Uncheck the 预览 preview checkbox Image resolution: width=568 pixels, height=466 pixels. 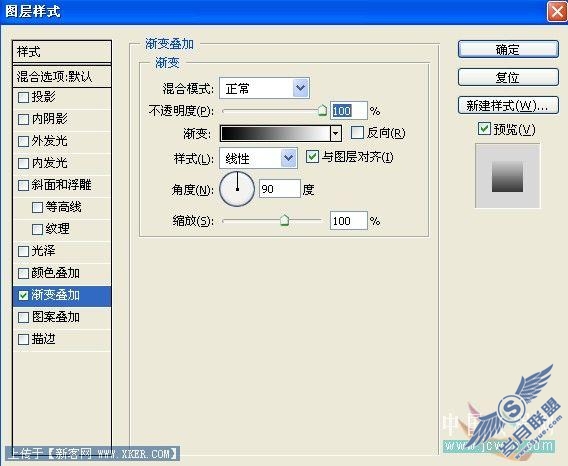coord(484,129)
